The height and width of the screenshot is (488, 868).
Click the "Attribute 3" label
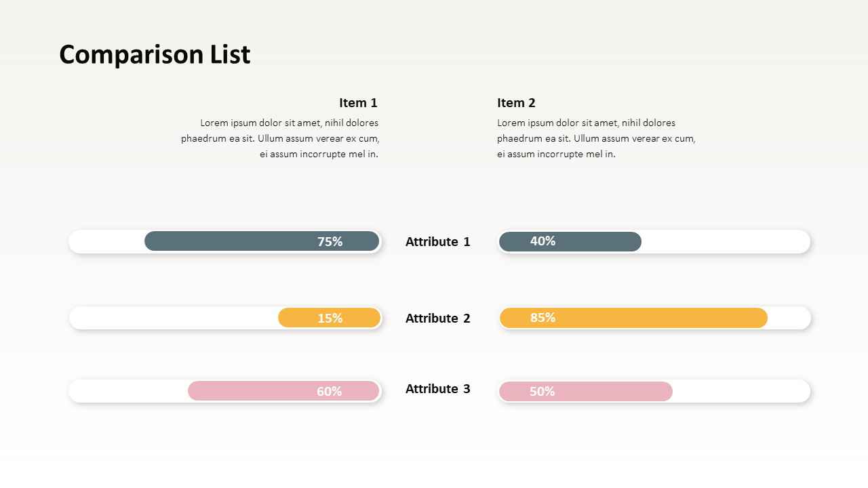coord(437,389)
